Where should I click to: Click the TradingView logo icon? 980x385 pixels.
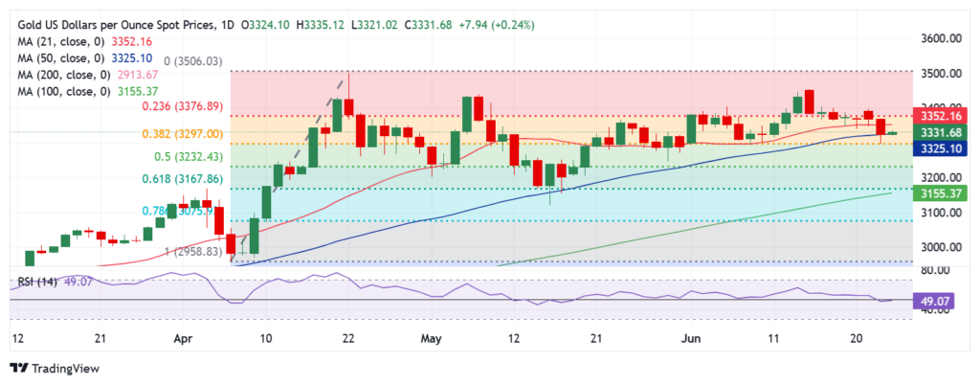[x=19, y=368]
